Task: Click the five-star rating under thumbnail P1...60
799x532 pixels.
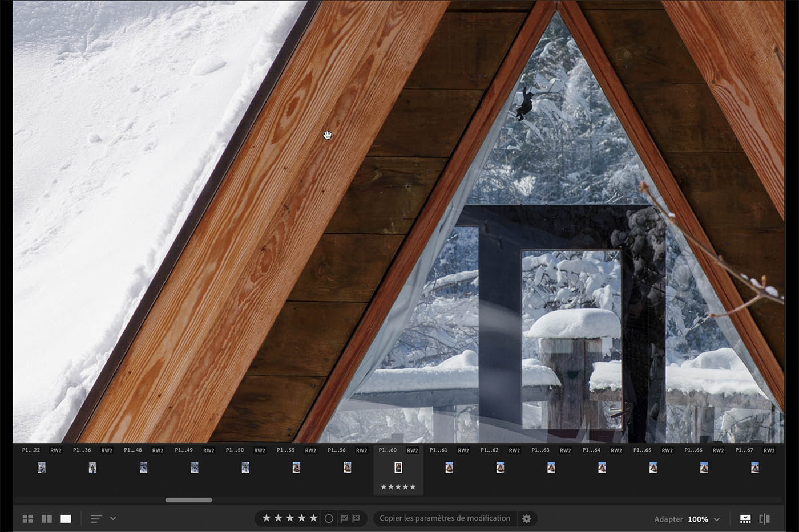Action: point(398,487)
